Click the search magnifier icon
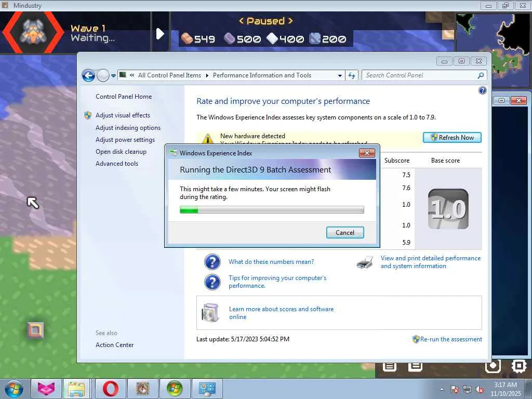 pyautogui.click(x=481, y=75)
